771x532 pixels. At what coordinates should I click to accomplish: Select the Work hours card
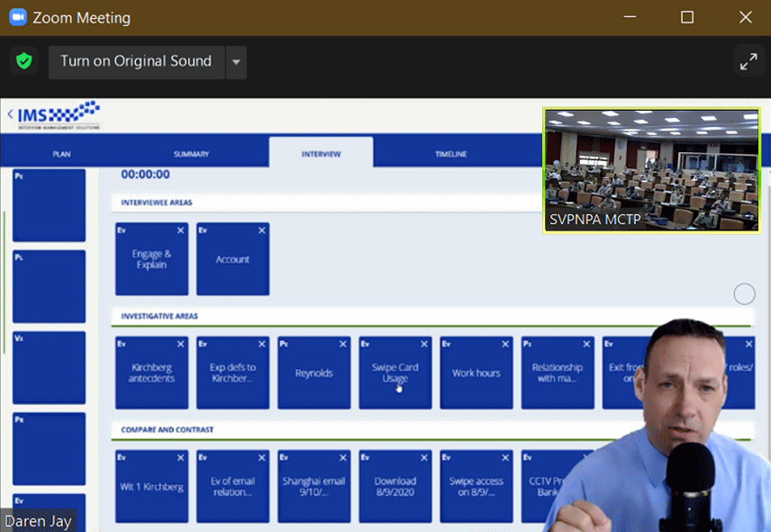point(476,373)
